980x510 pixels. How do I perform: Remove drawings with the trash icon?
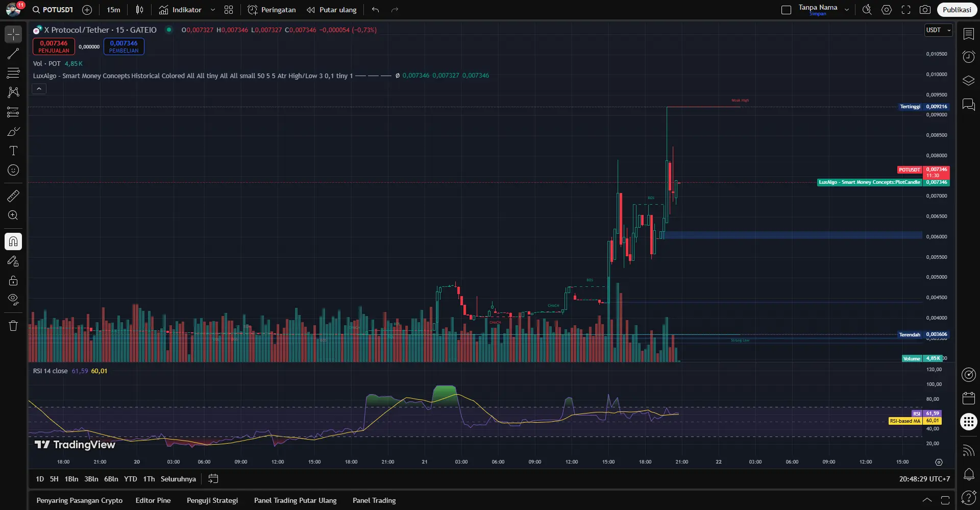pos(13,326)
